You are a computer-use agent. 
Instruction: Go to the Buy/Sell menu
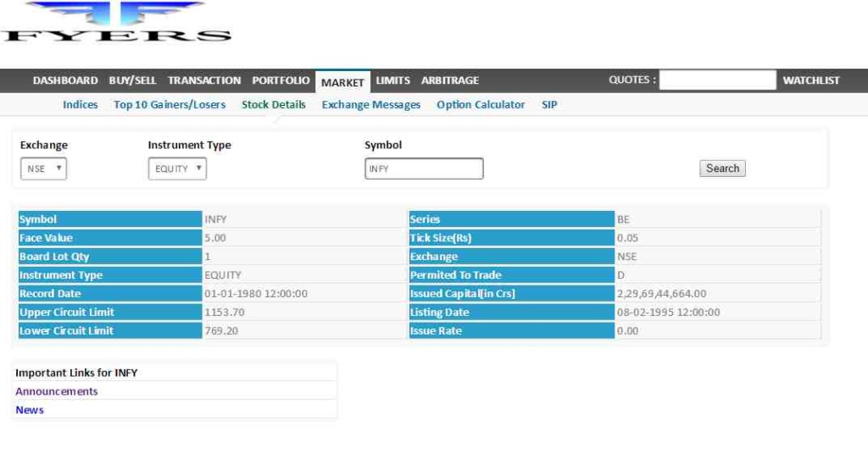132,80
